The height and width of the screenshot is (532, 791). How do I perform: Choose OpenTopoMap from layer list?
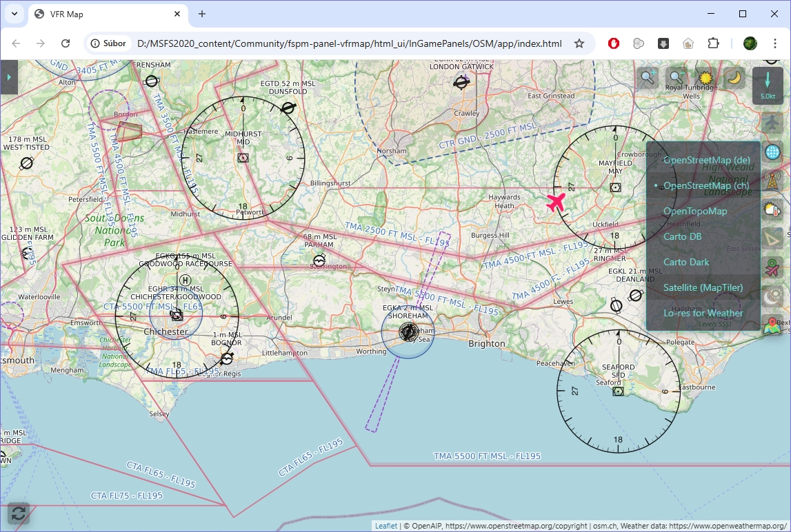tap(694, 211)
